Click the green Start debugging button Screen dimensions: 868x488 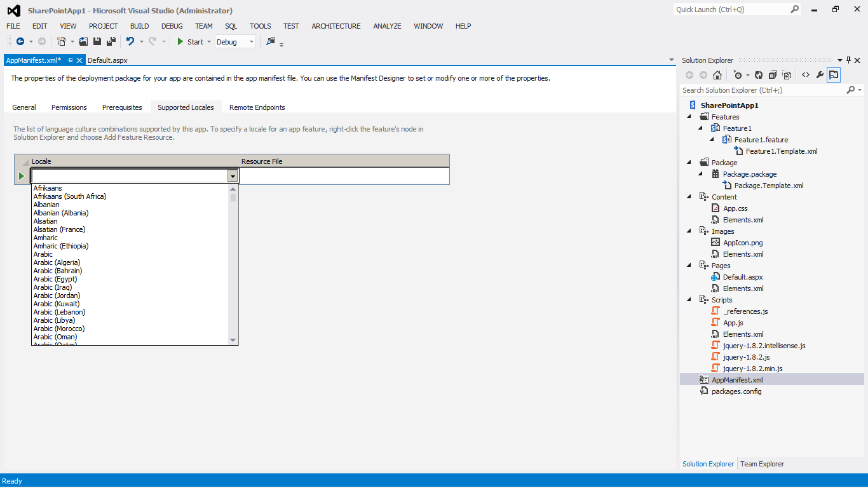coord(190,42)
